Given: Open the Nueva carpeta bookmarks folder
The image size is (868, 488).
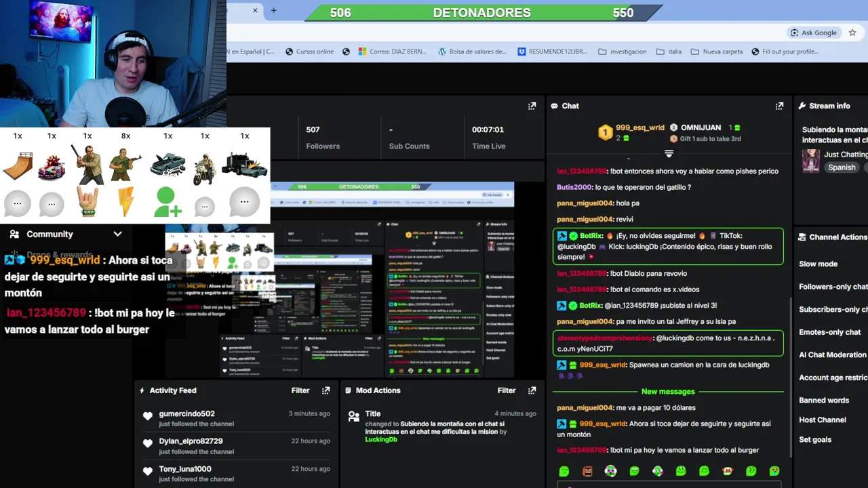Looking at the screenshot, I should coord(717,52).
